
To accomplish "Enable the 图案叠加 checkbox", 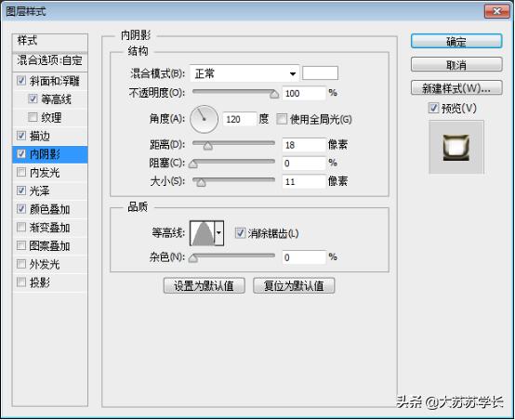I will pos(21,245).
